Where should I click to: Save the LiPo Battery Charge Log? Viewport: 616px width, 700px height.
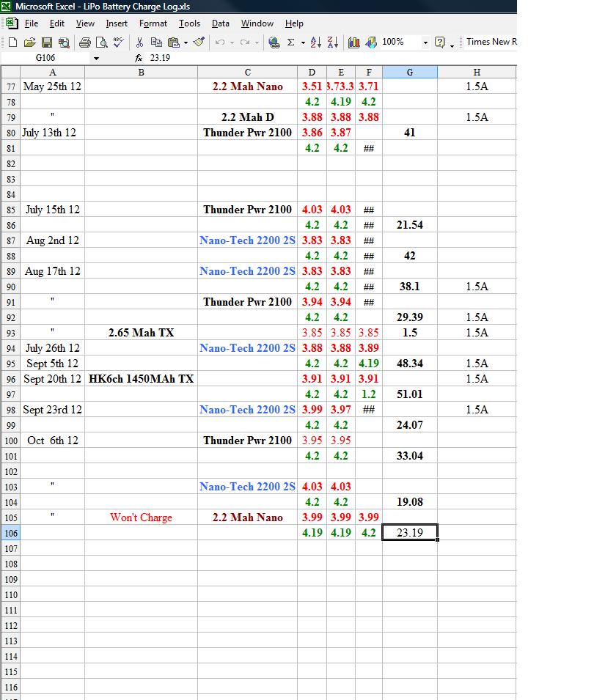[46, 42]
